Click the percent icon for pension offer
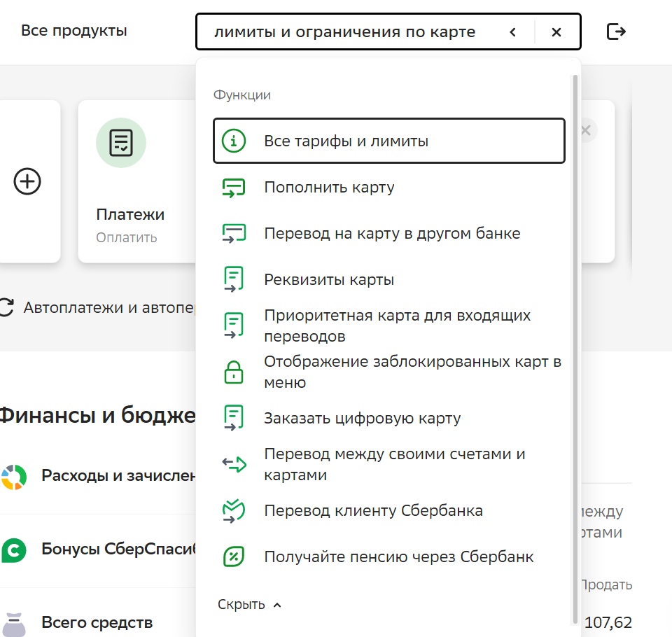 point(233,556)
